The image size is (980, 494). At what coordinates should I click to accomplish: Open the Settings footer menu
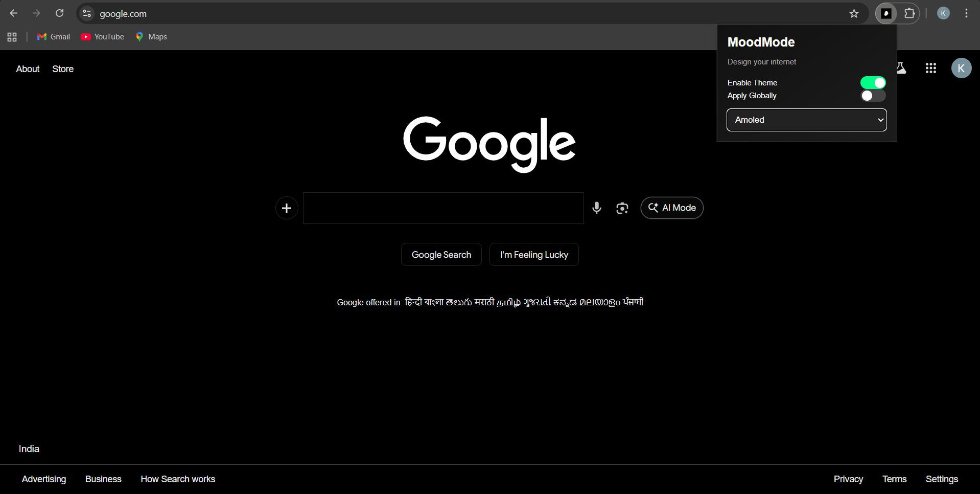pyautogui.click(x=942, y=479)
